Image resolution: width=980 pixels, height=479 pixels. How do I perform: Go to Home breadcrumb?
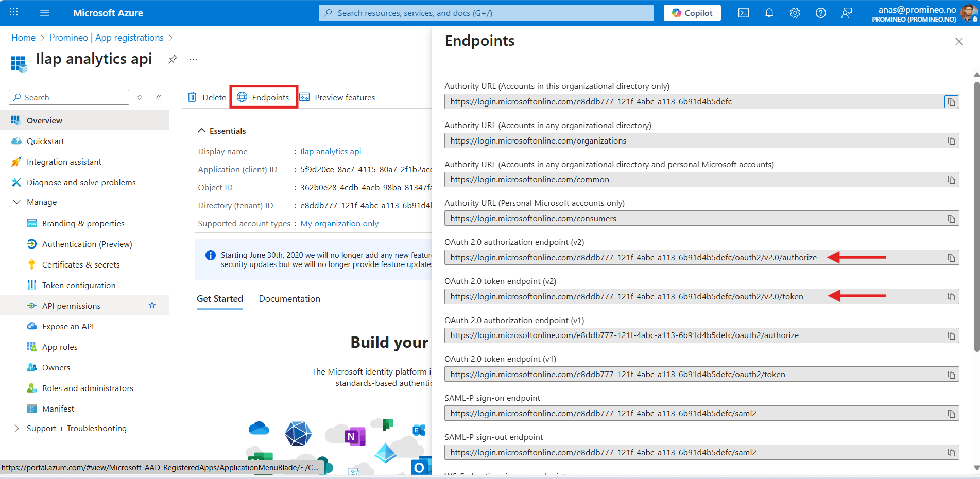[24, 38]
